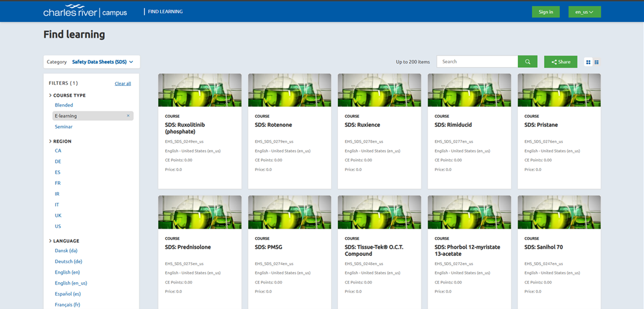Click the code EHS_SDS_0247en_us text
The image size is (644, 309).
tap(544, 263)
